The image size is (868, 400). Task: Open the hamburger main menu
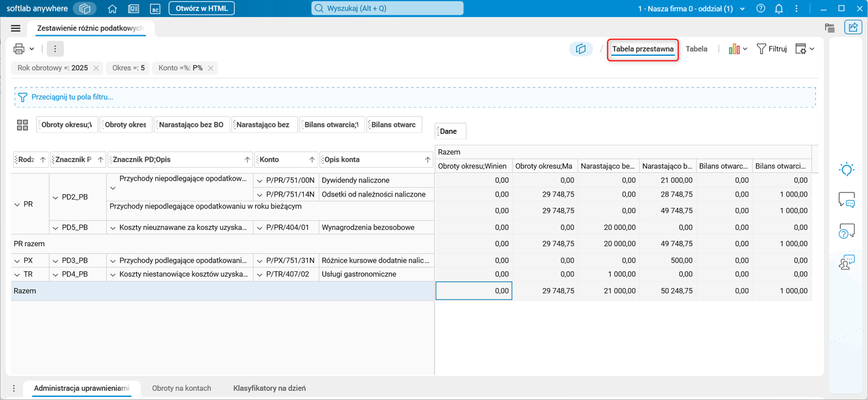point(16,28)
